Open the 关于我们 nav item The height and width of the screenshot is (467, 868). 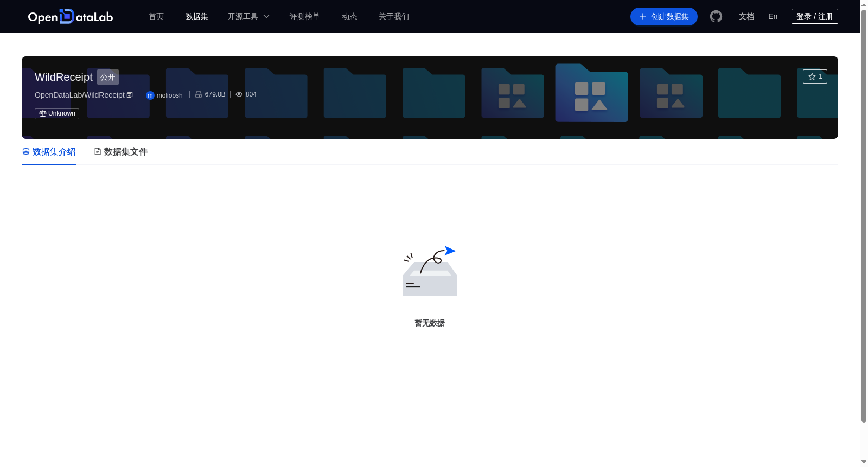coord(394,16)
